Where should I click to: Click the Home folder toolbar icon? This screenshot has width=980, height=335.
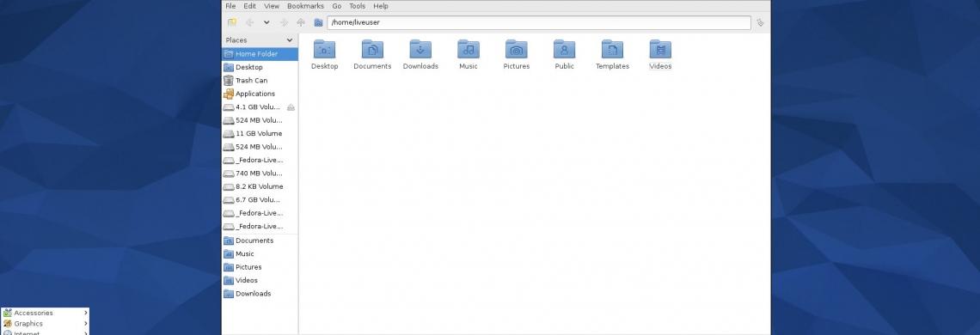[318, 22]
